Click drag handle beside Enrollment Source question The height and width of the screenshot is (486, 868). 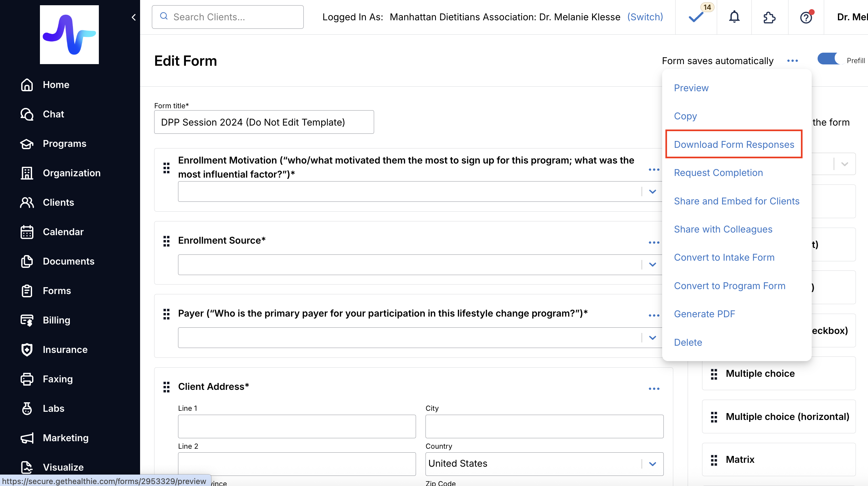pyautogui.click(x=167, y=241)
